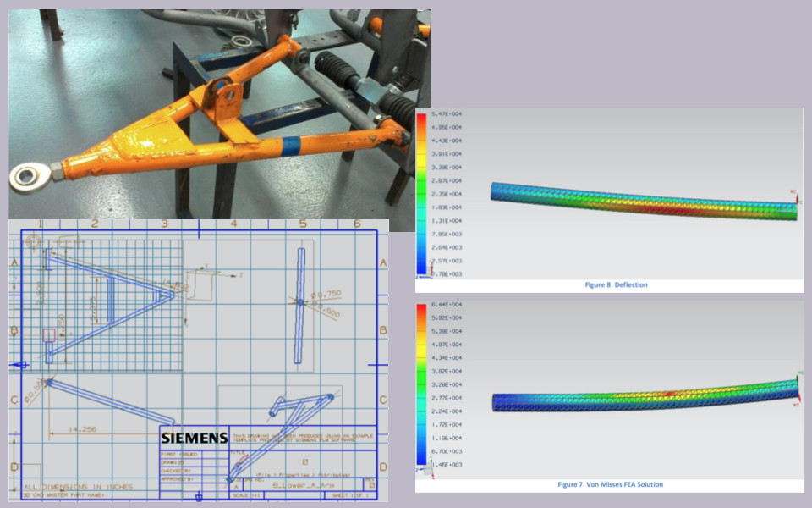Click the Ø0.750 diameter dimension
This screenshot has height=508, width=812.
[326, 295]
